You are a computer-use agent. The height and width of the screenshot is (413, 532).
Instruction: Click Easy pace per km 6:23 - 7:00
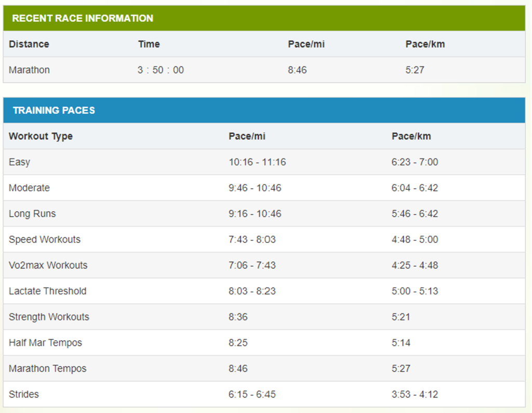point(415,162)
